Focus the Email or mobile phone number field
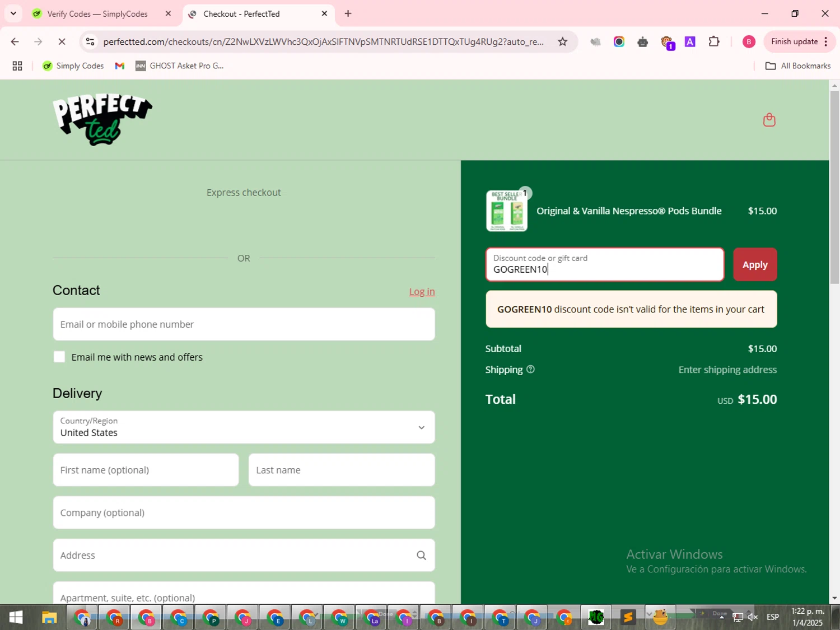The width and height of the screenshot is (840, 630). (244, 324)
